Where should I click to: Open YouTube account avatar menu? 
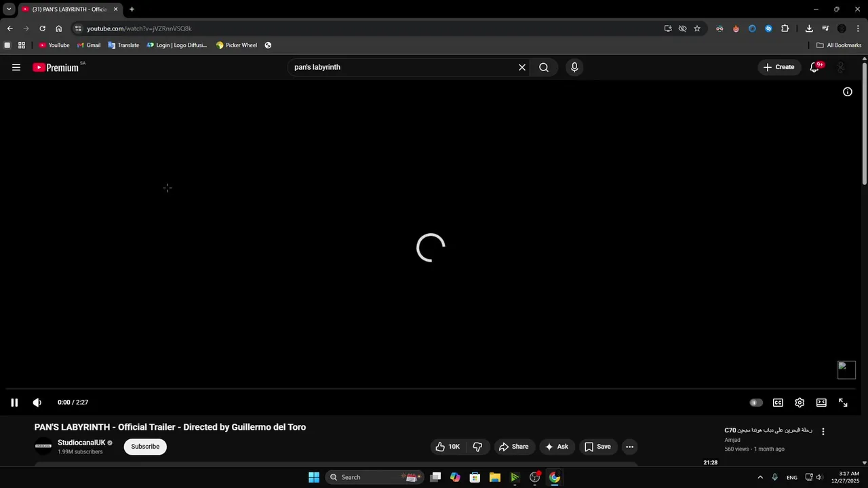click(x=841, y=67)
